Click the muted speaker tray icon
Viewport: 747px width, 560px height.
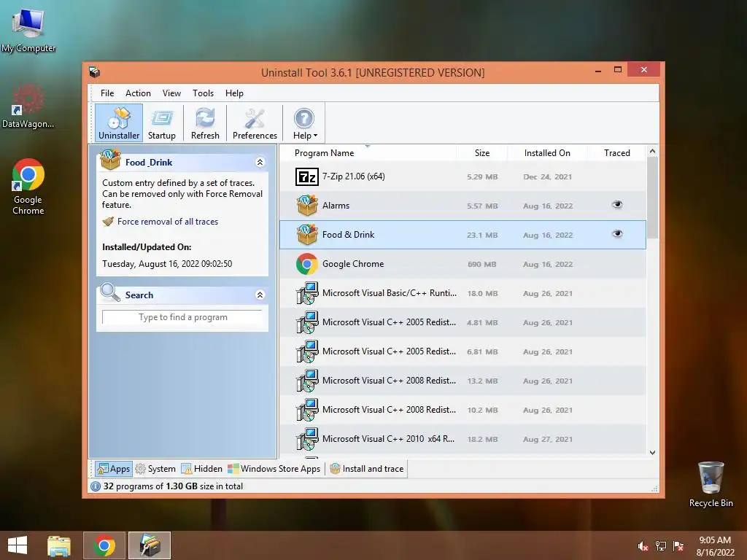(643, 546)
